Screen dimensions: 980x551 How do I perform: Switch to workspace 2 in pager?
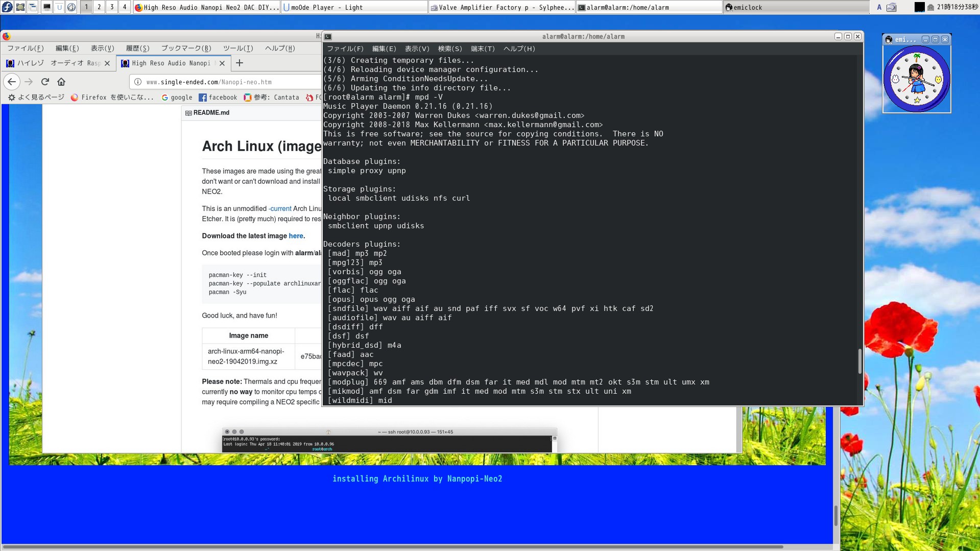99,7
